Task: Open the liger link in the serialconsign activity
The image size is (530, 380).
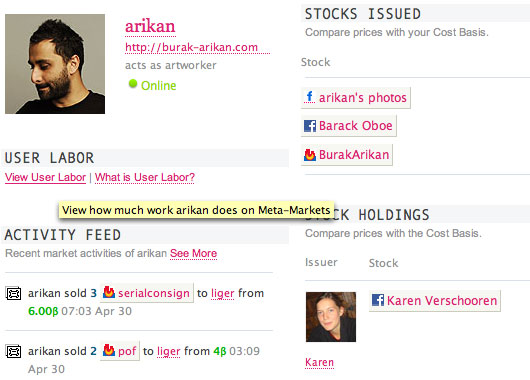Action: click(x=222, y=293)
